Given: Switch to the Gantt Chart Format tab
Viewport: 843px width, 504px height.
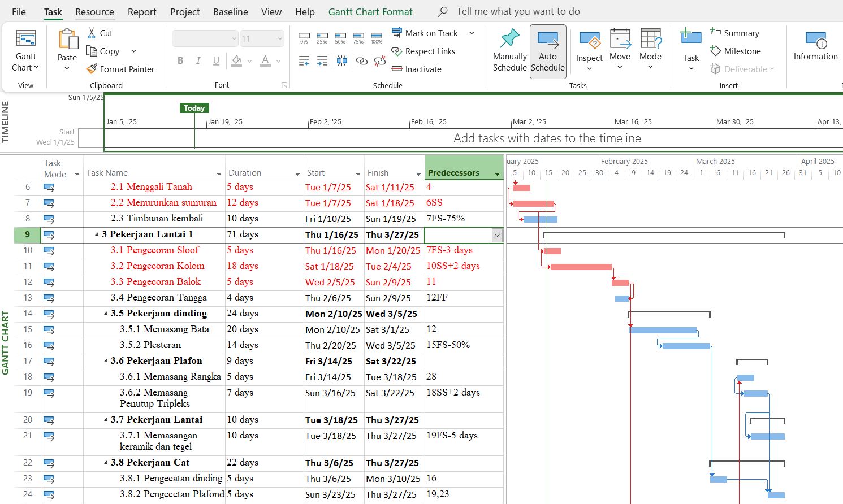Looking at the screenshot, I should point(370,12).
